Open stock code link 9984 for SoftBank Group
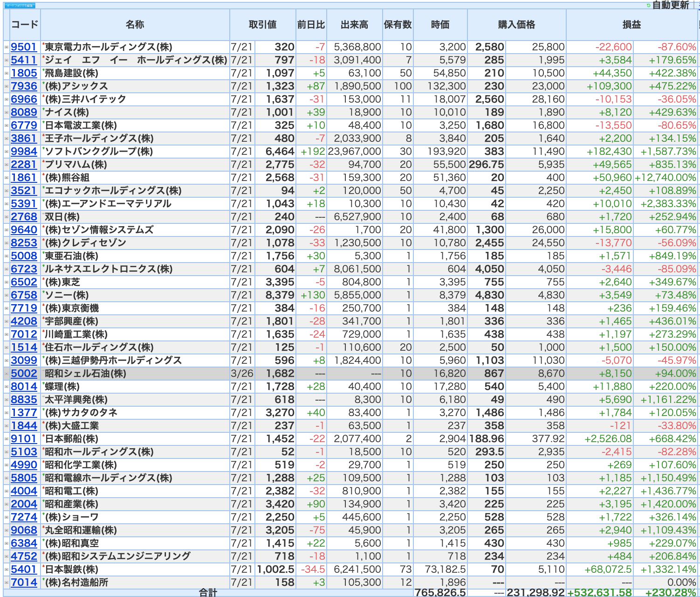Screen dimensions: 700x597 click(24, 152)
